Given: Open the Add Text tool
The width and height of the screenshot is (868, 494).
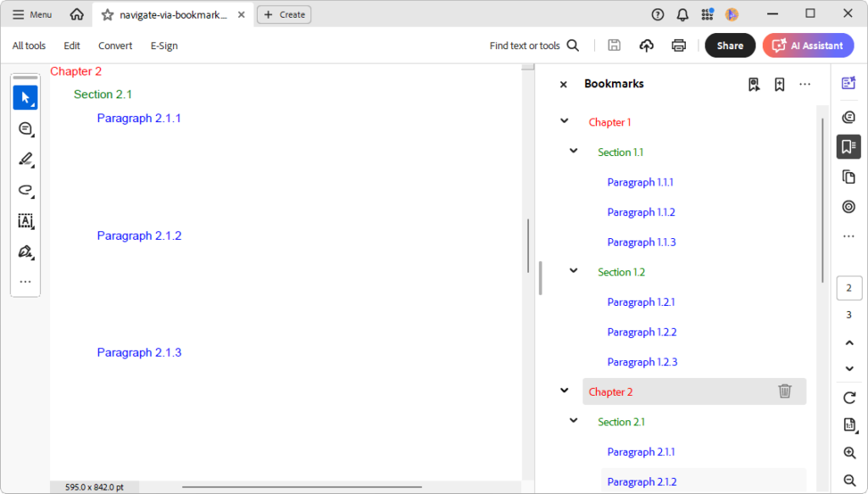Looking at the screenshot, I should 25,220.
